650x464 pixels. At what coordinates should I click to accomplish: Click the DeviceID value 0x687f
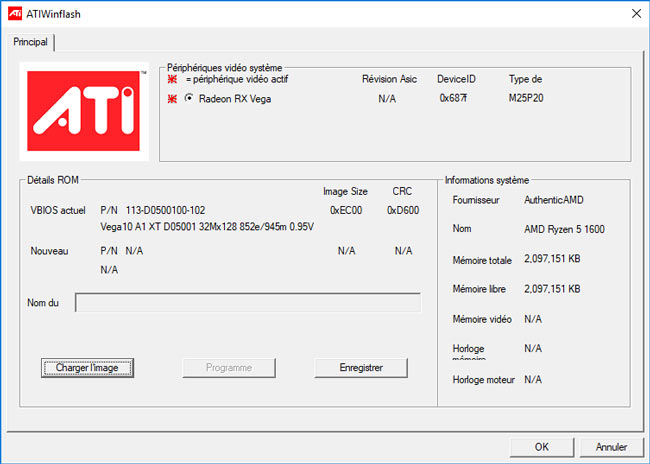click(453, 98)
